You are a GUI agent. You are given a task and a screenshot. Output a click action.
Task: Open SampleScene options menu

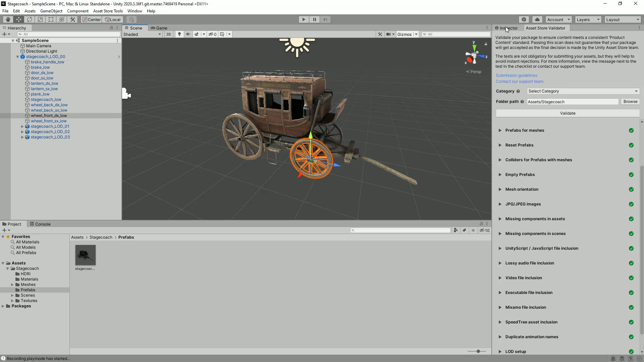click(117, 41)
